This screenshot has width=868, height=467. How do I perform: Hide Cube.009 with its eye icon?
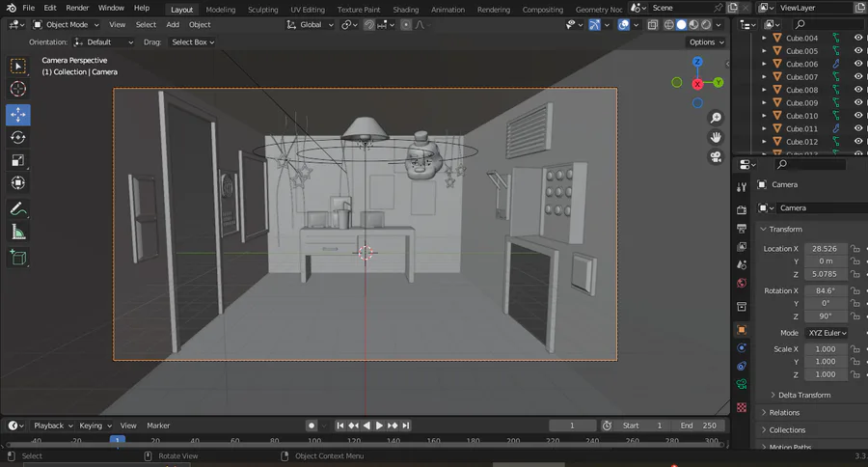coord(858,102)
